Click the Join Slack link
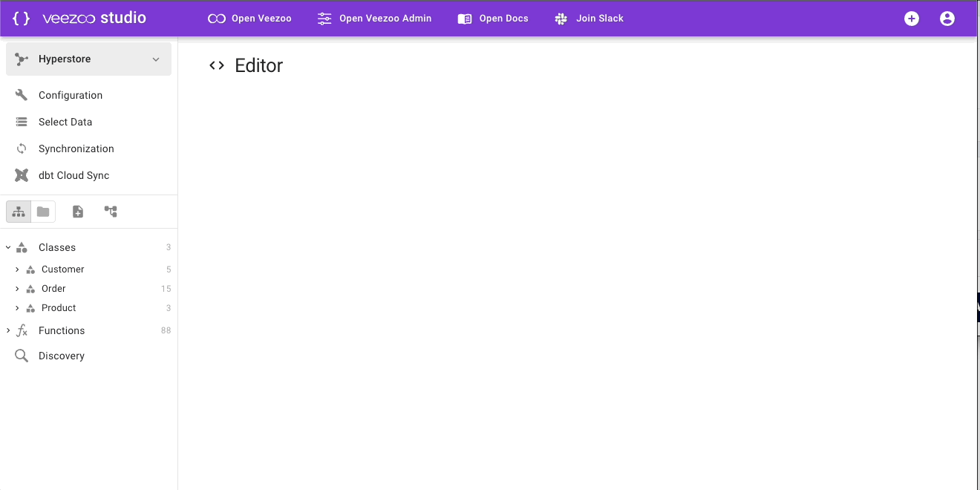 coord(589,19)
